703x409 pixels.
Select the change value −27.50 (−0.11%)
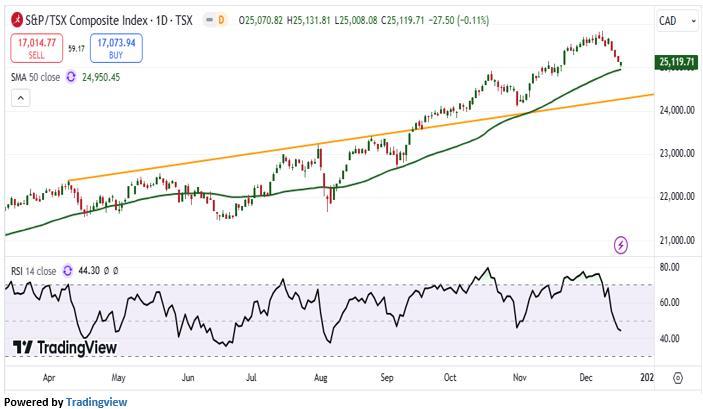point(459,20)
